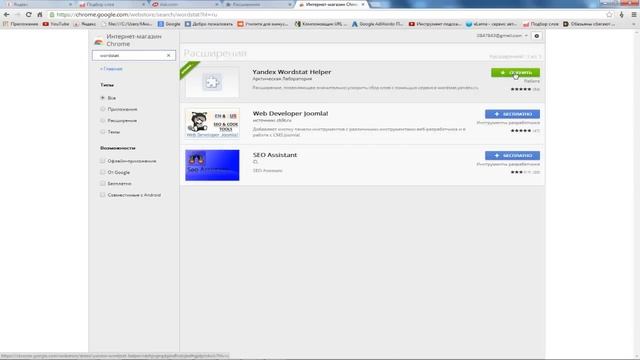This screenshot has height=360, width=640.
Task: Clear the store search field with X
Action: point(169,56)
